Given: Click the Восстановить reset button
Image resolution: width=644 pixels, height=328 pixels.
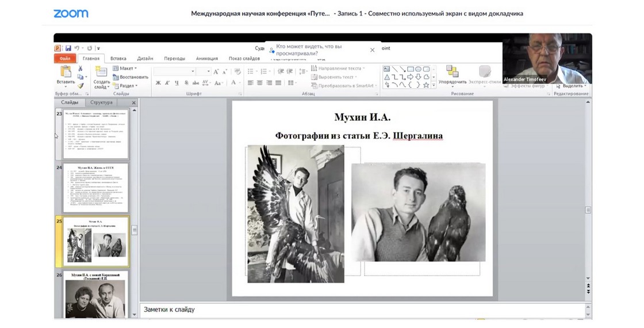Looking at the screenshot, I should (131, 77).
